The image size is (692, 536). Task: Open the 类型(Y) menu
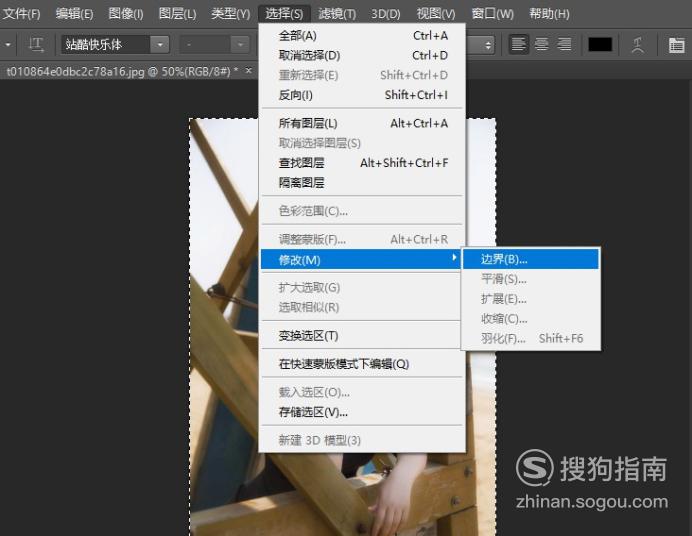point(230,14)
